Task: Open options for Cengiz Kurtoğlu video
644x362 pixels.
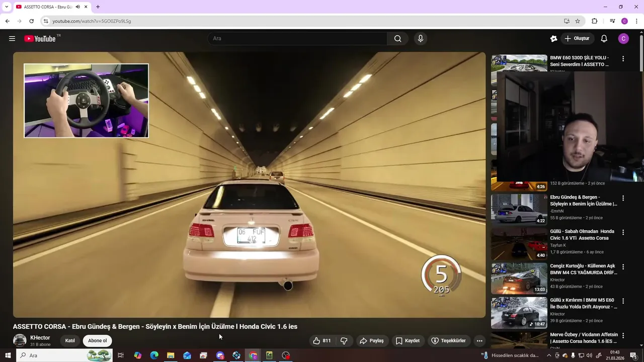Action: tap(623, 266)
